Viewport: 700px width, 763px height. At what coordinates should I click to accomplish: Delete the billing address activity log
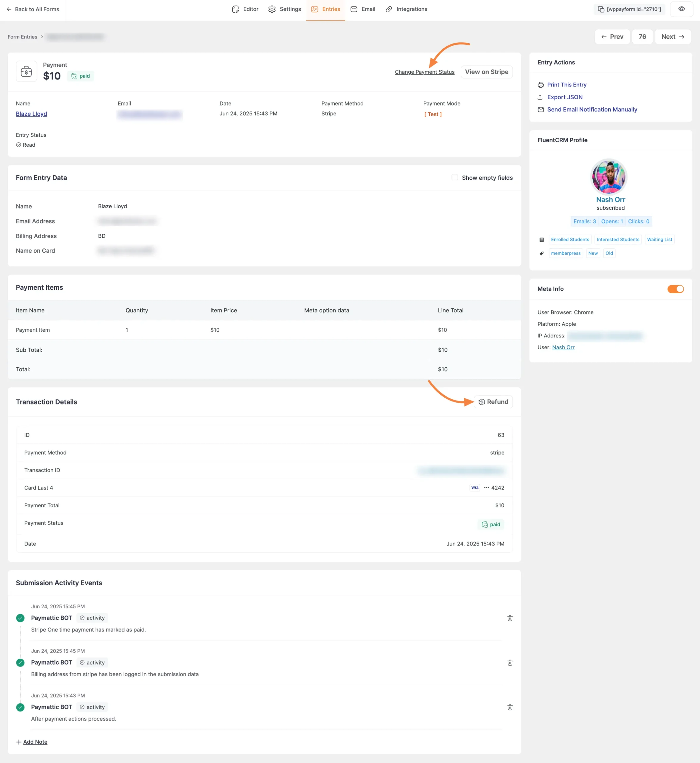(510, 663)
